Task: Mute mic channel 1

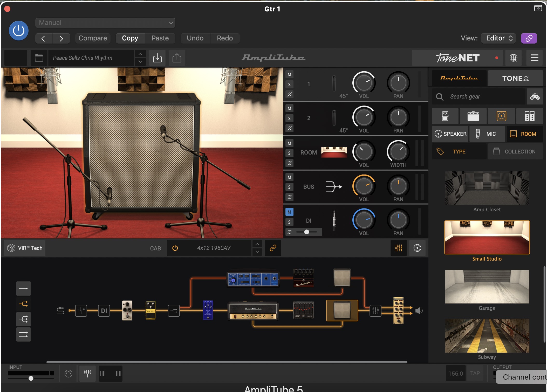Action: (x=289, y=74)
